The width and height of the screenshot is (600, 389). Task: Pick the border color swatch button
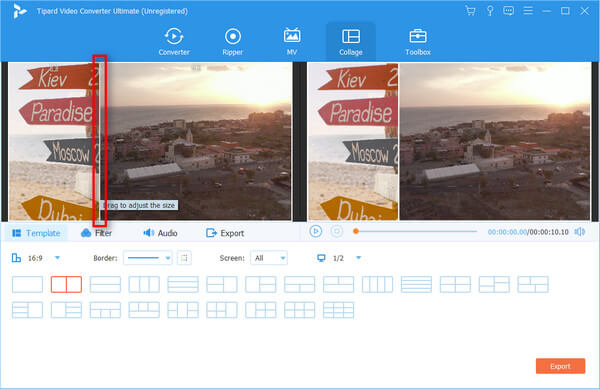(x=184, y=258)
